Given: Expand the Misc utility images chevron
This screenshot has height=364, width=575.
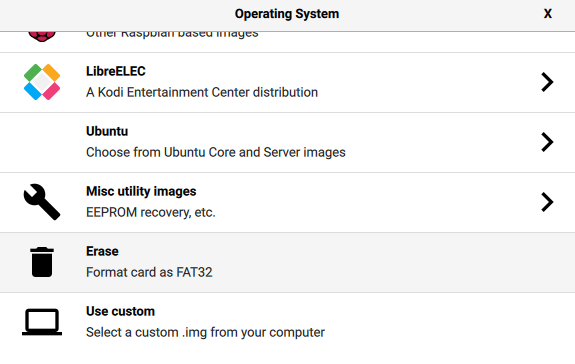Looking at the screenshot, I should coord(547,202).
